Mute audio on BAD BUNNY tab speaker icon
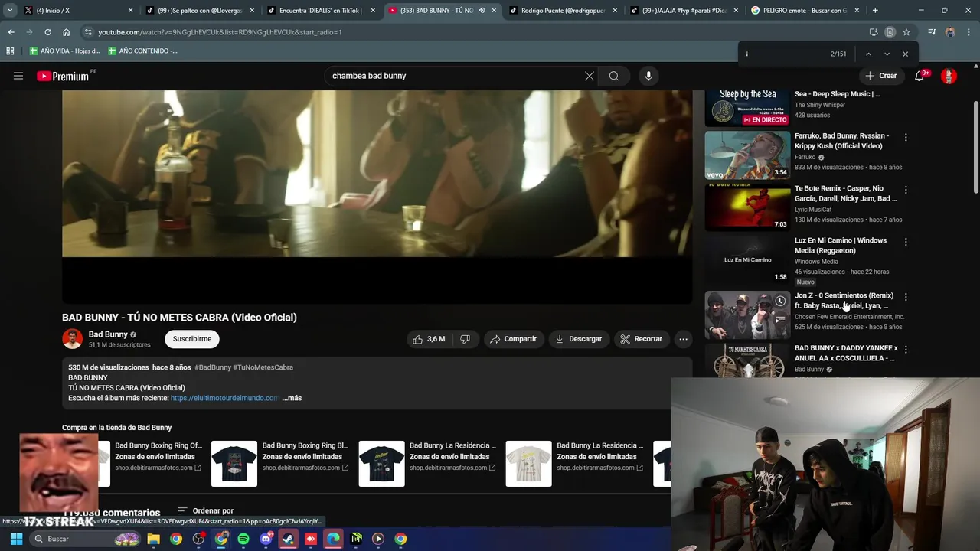Image resolution: width=980 pixels, height=551 pixels. 482,11
